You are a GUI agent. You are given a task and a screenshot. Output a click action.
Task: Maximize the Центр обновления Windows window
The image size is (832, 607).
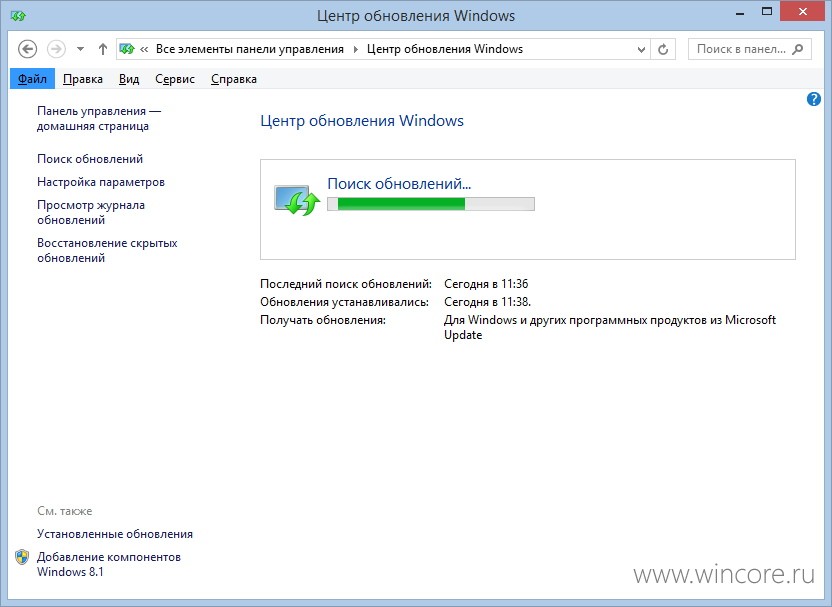tap(767, 12)
